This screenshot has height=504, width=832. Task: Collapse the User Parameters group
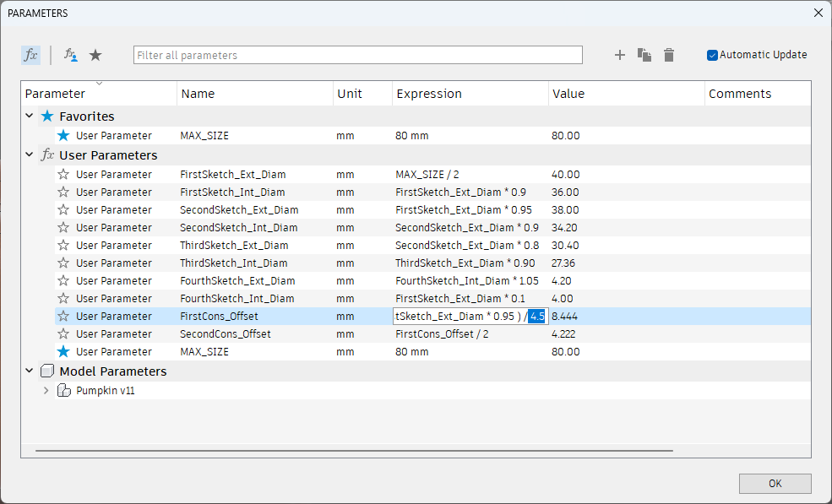30,155
